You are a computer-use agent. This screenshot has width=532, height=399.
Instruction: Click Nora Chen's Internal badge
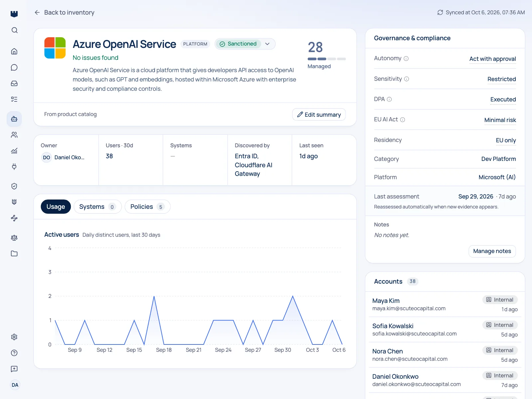tap(500, 350)
